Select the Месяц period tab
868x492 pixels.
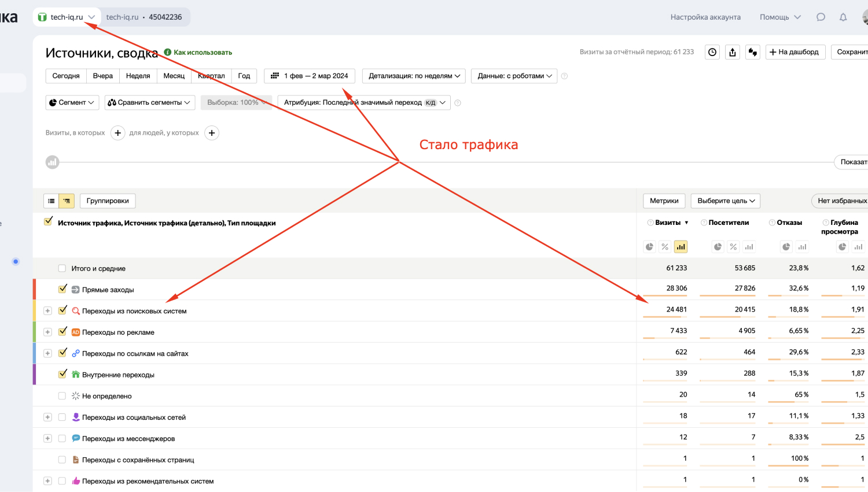click(174, 76)
